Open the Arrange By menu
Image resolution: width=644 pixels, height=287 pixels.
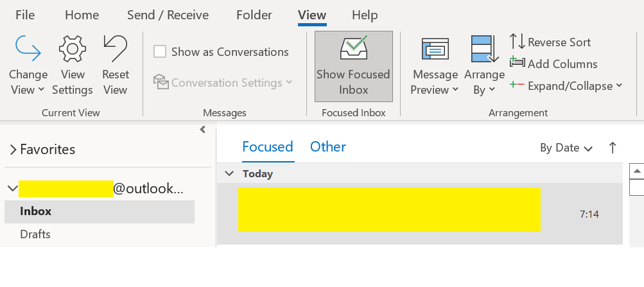484,67
